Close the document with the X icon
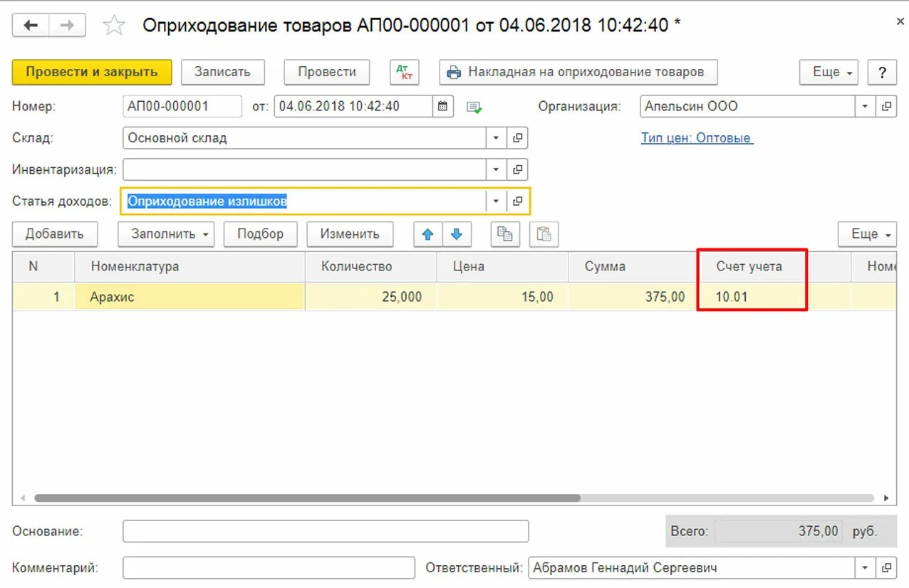The height and width of the screenshot is (588, 909). coord(900,22)
